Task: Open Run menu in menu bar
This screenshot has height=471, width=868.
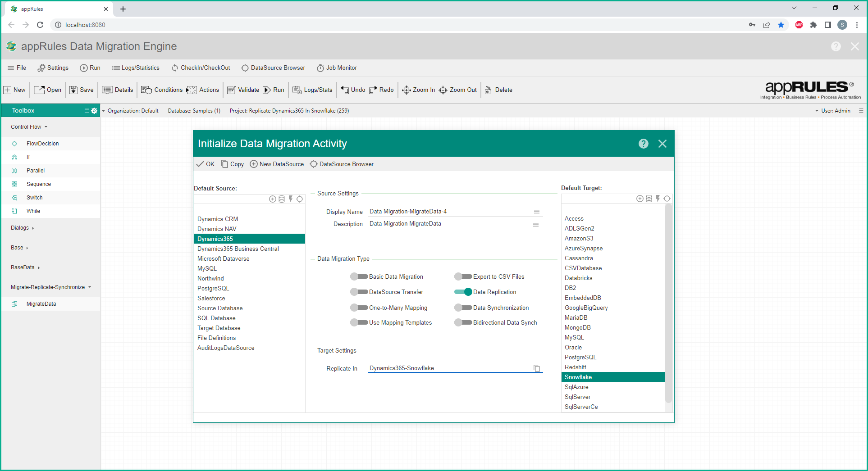Action: [x=90, y=68]
